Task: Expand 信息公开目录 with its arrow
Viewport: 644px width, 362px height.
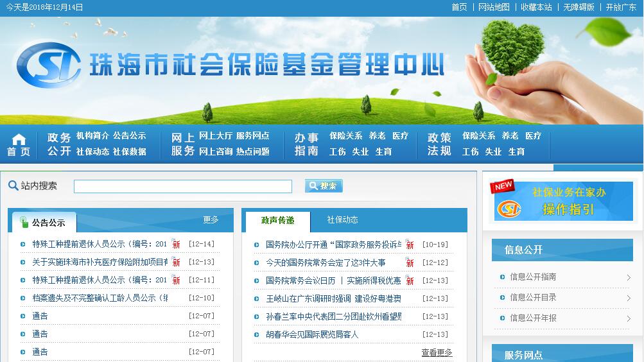Action: (x=628, y=298)
